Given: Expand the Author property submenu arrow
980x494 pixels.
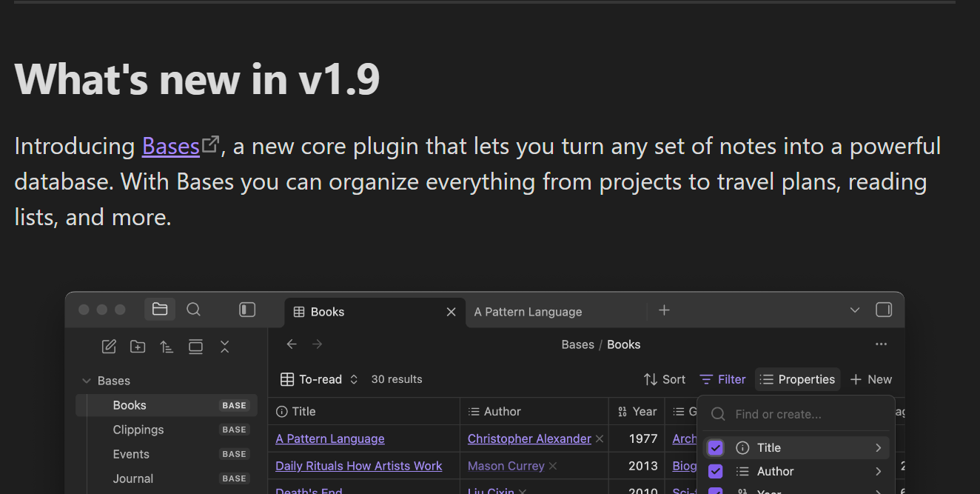Looking at the screenshot, I should click(x=878, y=472).
